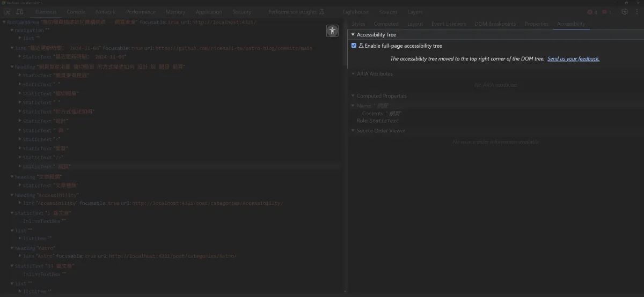
Task: Switch to the Styles sidebar tab
Action: tap(358, 24)
